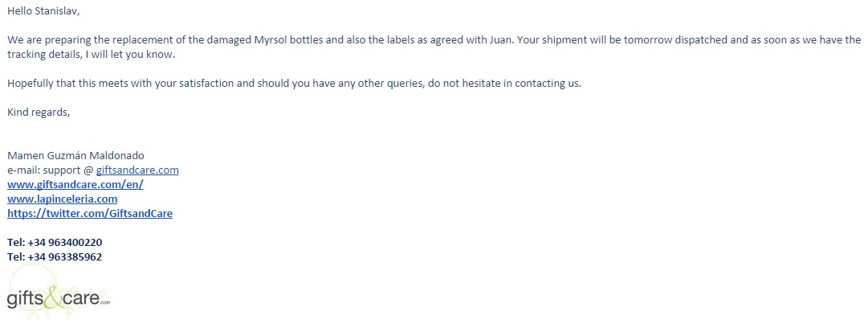868x320 pixels.
Task: Open the twitter.com/GiftsandCare link
Action: (x=90, y=214)
